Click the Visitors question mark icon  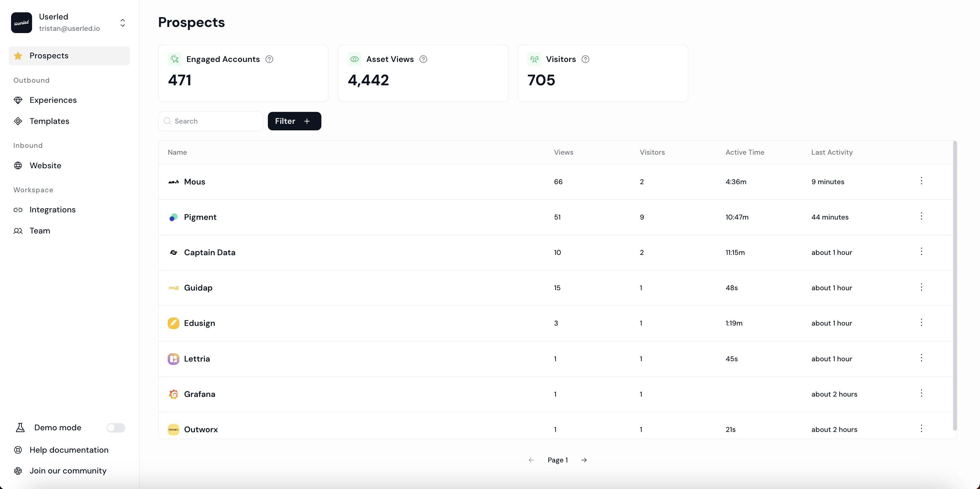[x=585, y=59]
